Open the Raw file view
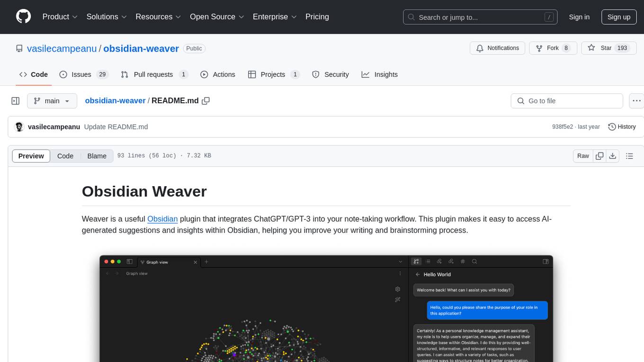 coord(583,156)
